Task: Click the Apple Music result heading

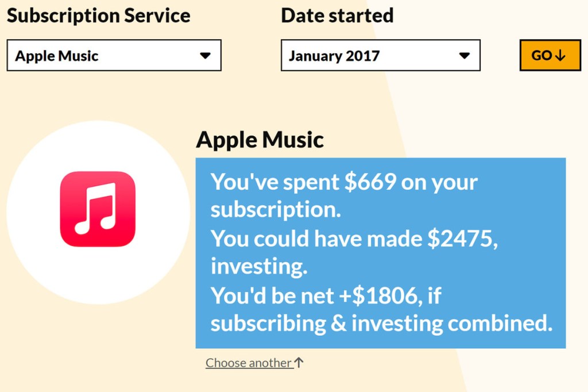Action: tap(260, 140)
